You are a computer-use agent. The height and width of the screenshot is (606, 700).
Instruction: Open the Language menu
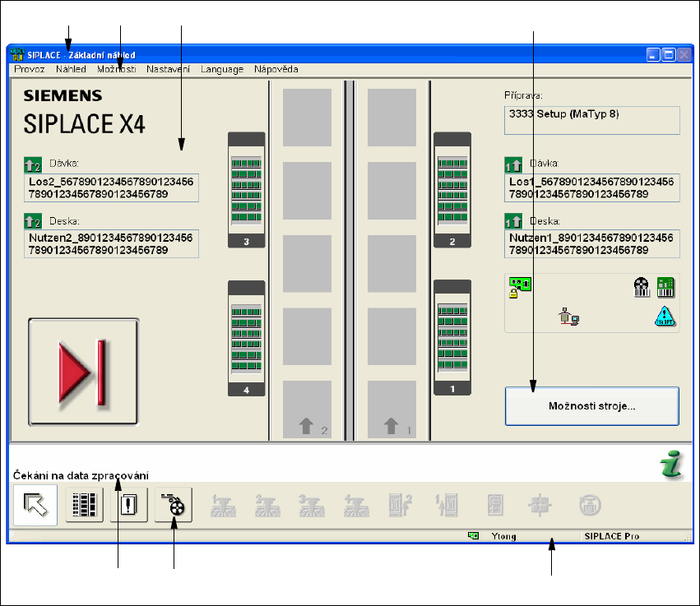pos(222,69)
